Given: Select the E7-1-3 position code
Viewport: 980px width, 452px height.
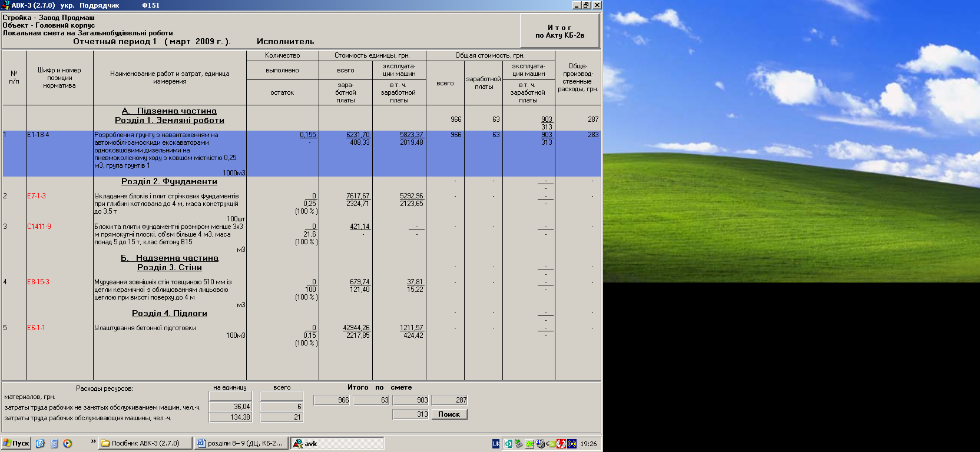Looking at the screenshot, I should [x=37, y=196].
